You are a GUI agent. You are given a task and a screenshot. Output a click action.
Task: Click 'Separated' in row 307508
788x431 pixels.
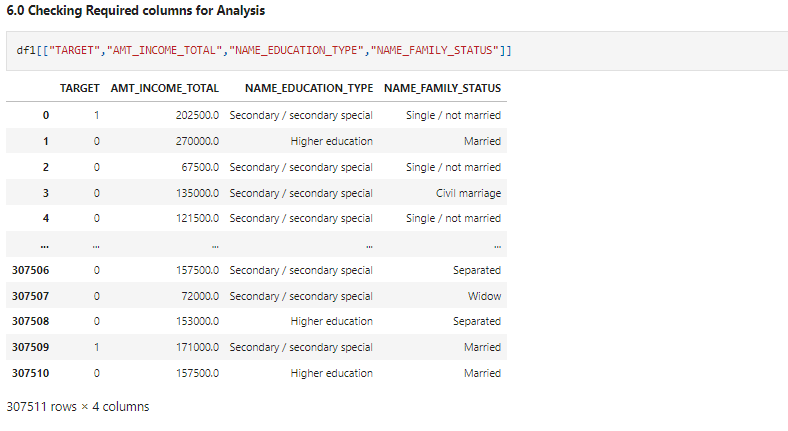pyautogui.click(x=477, y=321)
